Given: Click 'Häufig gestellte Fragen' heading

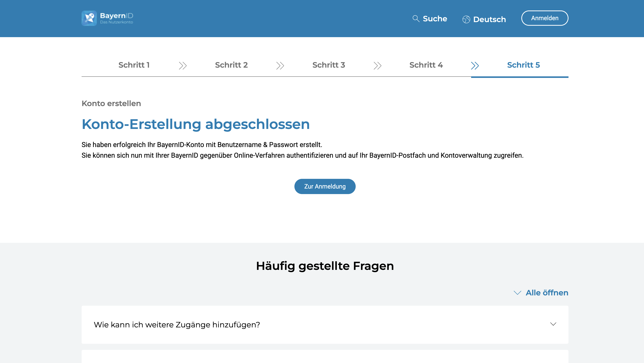Looking at the screenshot, I should [x=325, y=266].
